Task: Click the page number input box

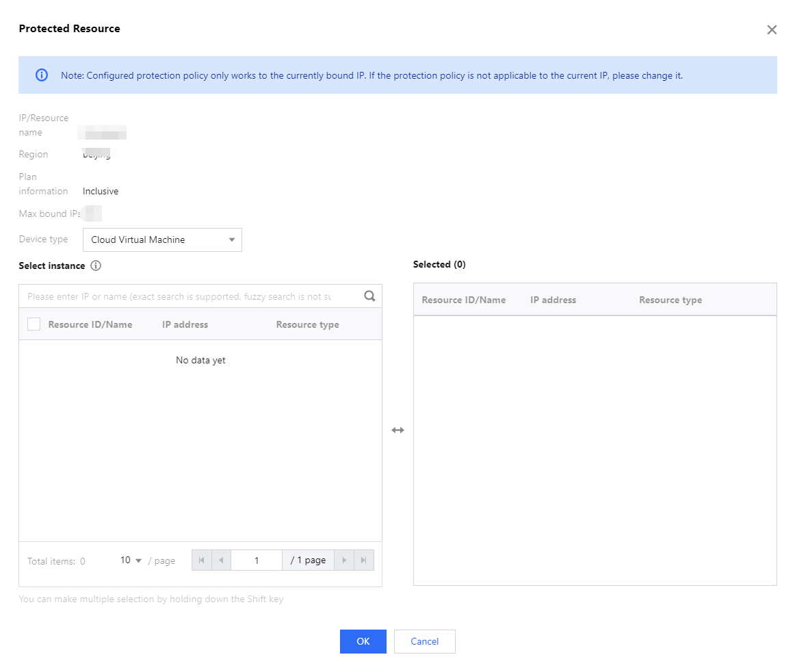Action: (x=257, y=560)
